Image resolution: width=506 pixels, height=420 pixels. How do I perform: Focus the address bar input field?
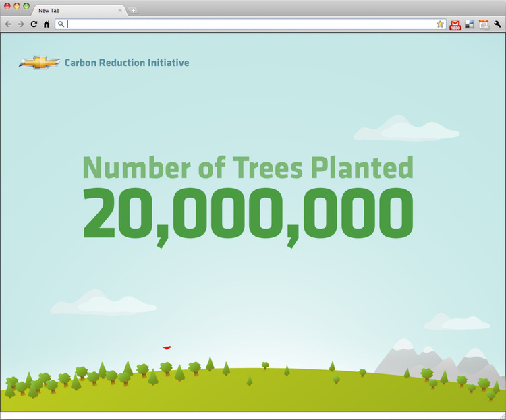(x=250, y=24)
